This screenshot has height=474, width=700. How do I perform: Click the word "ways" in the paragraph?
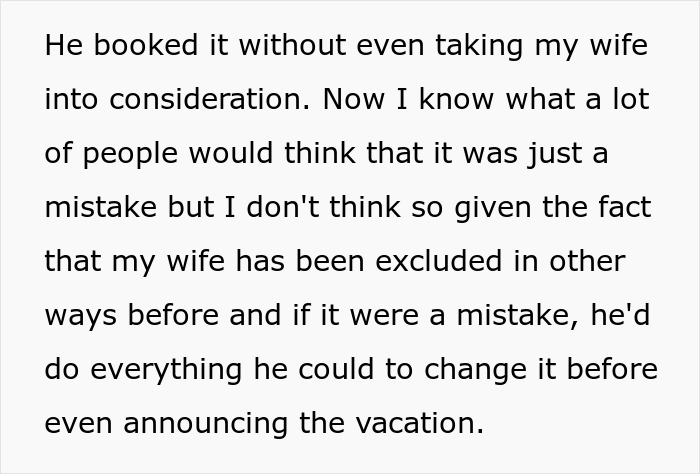pyautogui.click(x=77, y=315)
